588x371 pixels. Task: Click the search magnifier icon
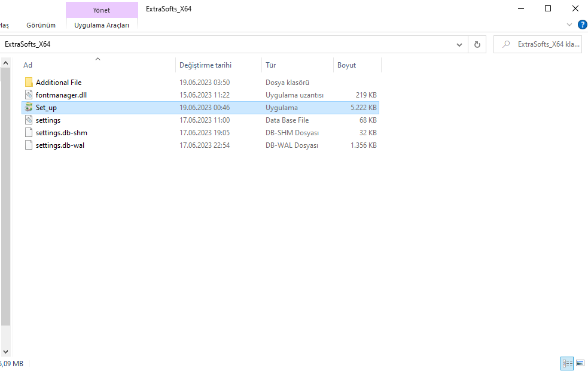pos(506,44)
